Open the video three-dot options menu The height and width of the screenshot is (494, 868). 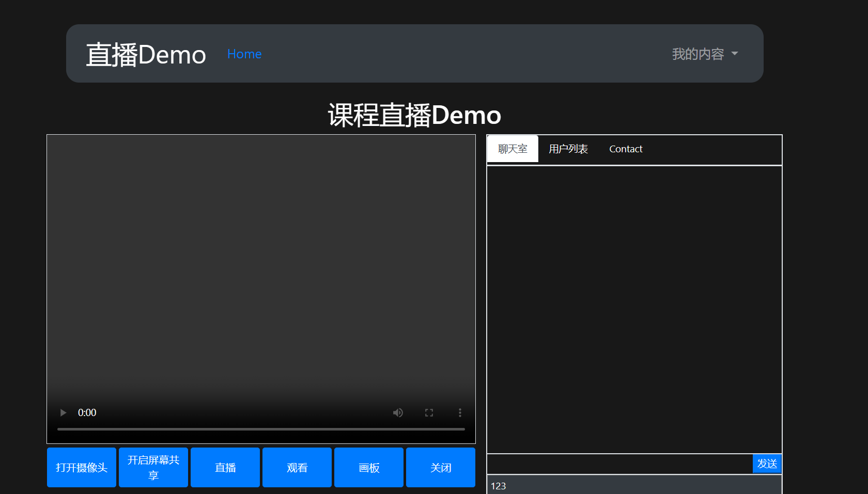(460, 412)
